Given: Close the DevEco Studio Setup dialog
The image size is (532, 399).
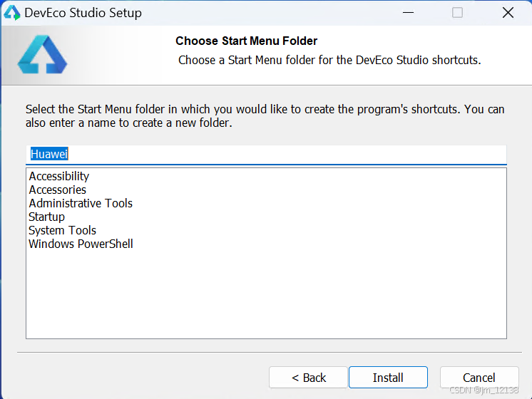Looking at the screenshot, I should click(x=508, y=13).
